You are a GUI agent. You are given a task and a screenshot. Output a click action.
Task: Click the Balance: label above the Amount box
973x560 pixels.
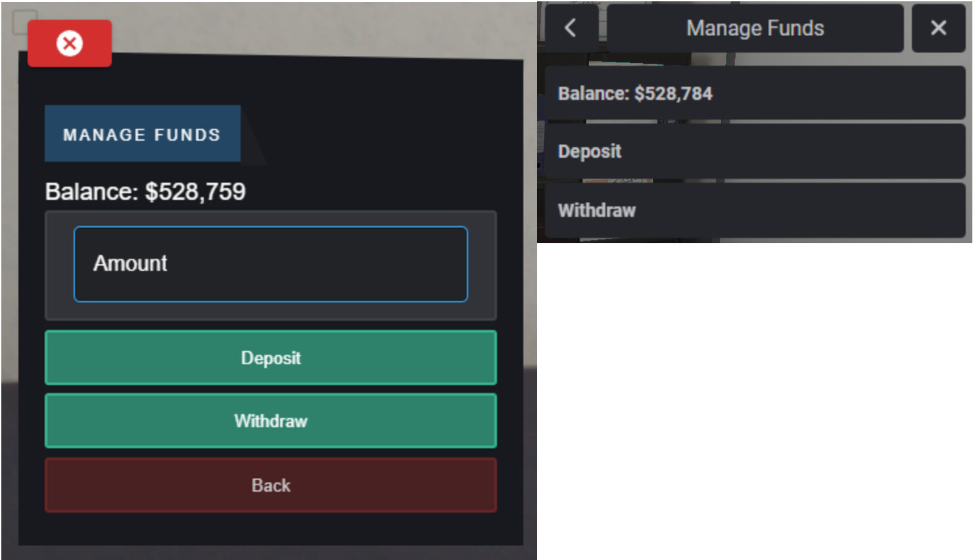(91, 191)
